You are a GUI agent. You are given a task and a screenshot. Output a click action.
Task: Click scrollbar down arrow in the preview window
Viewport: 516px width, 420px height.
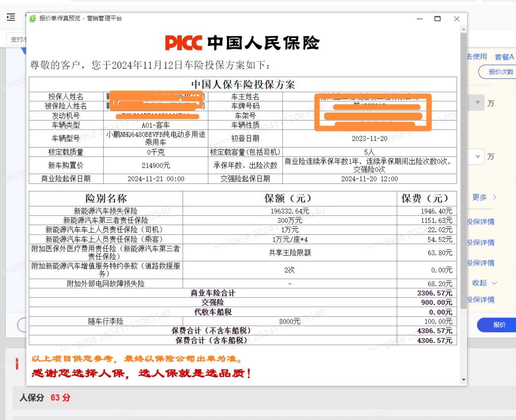[x=464, y=380]
